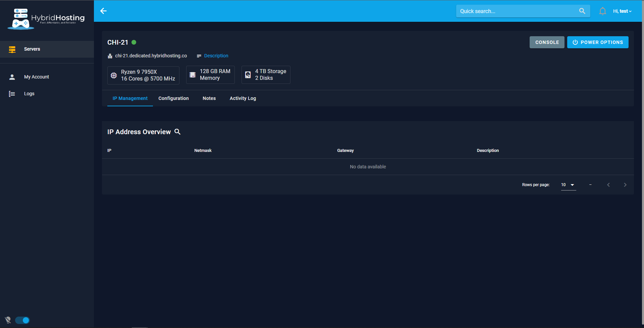The image size is (644, 328).
Task: Sort by the Netmask column header
Action: click(x=203, y=151)
